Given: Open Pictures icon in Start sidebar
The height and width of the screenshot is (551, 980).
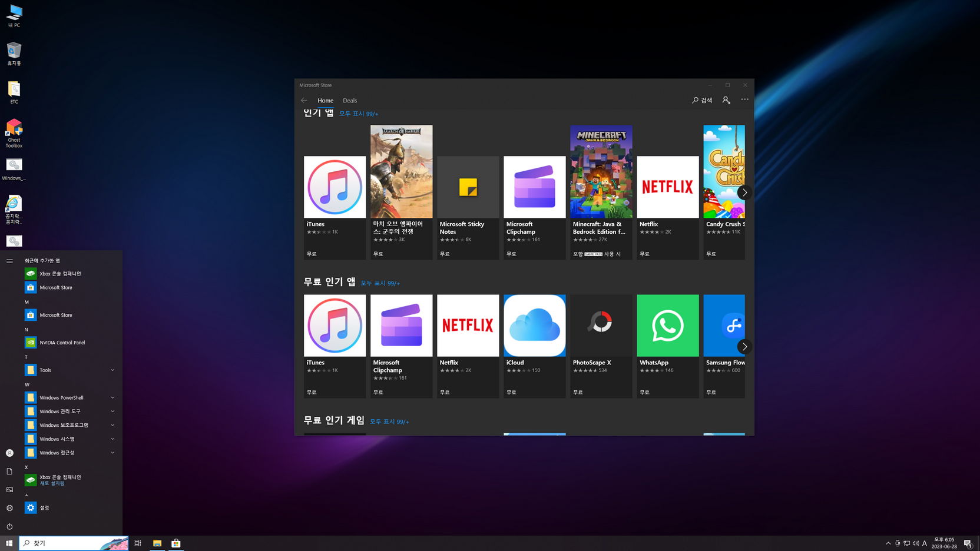Looking at the screenshot, I should 9,490.
